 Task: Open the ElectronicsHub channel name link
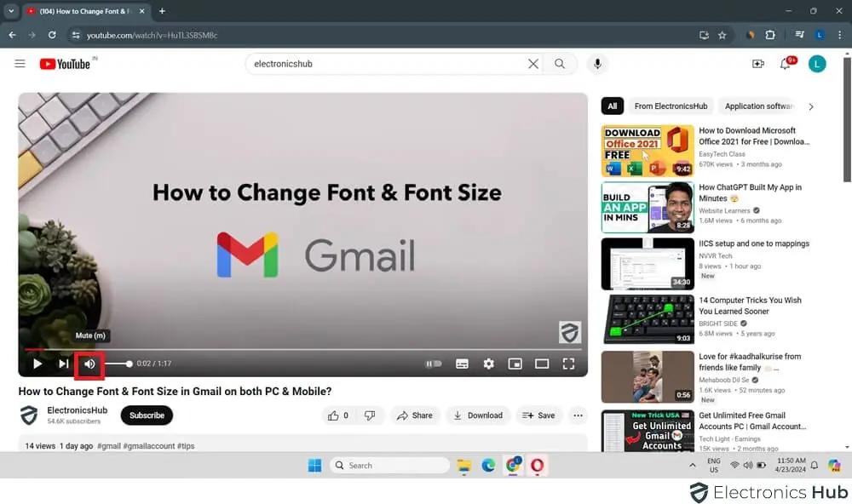click(78, 410)
